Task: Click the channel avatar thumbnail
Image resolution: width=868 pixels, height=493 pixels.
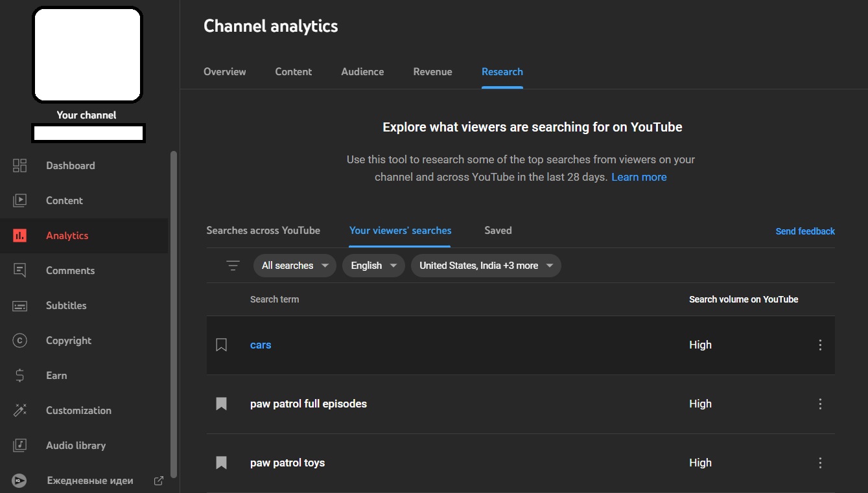Action: click(x=87, y=54)
